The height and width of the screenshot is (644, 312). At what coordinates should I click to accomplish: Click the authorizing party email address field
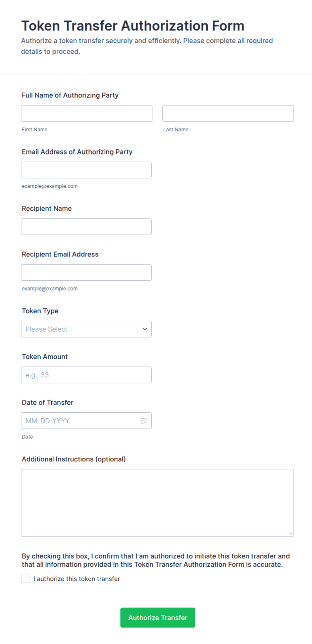[x=86, y=170]
